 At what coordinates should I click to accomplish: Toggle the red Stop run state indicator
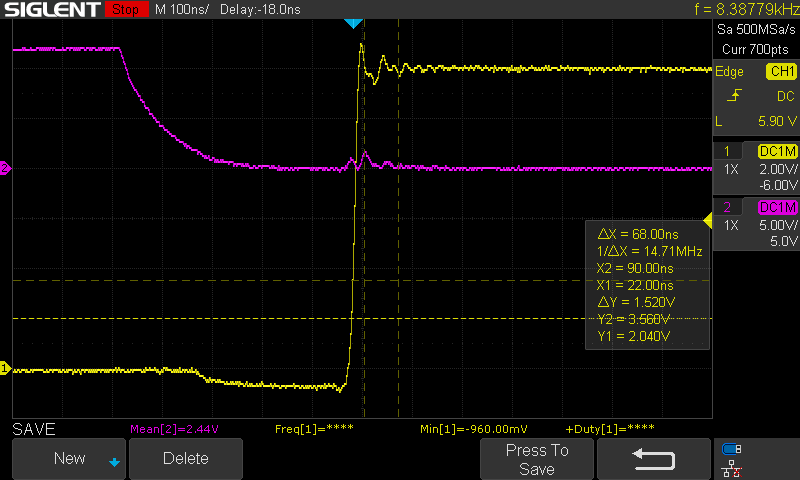[x=124, y=10]
